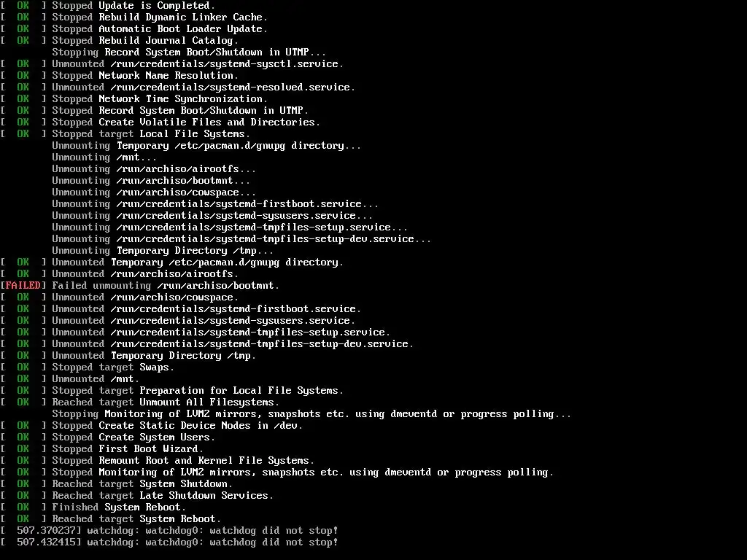
Task: Click 'Unmounting Temporary Directory /tmp...' line
Action: [163, 251]
